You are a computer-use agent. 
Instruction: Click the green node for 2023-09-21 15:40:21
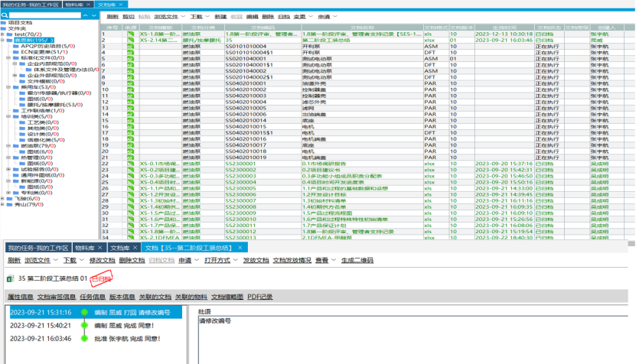point(84,325)
